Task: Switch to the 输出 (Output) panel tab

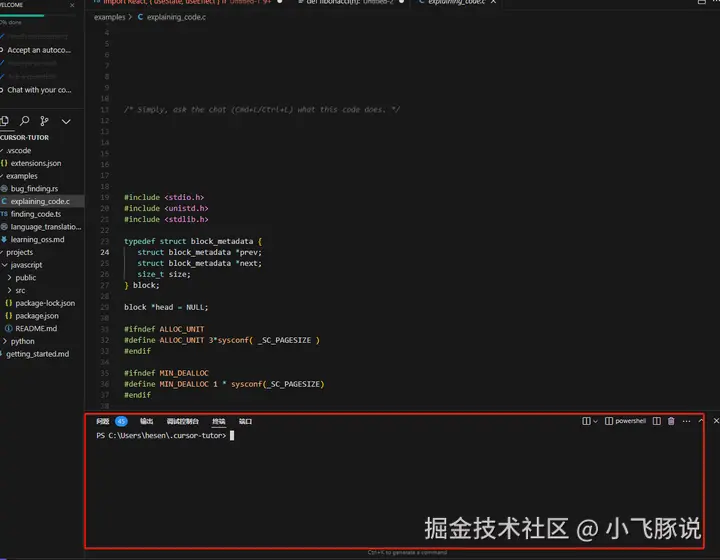Action: pos(146,421)
